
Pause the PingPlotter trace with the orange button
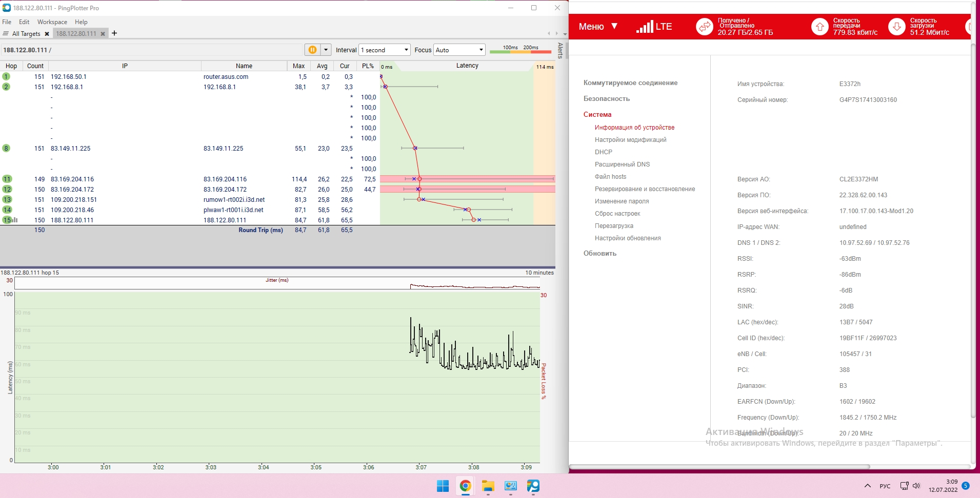(312, 50)
